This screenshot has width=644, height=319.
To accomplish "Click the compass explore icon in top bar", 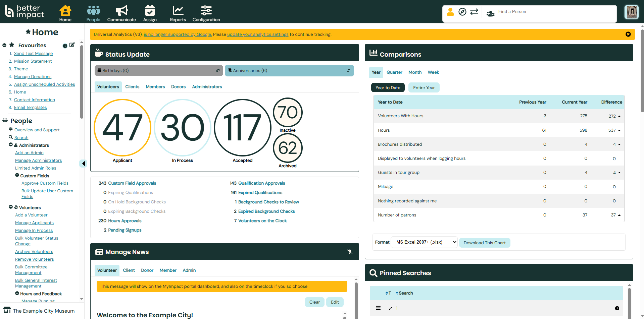I will (462, 11).
